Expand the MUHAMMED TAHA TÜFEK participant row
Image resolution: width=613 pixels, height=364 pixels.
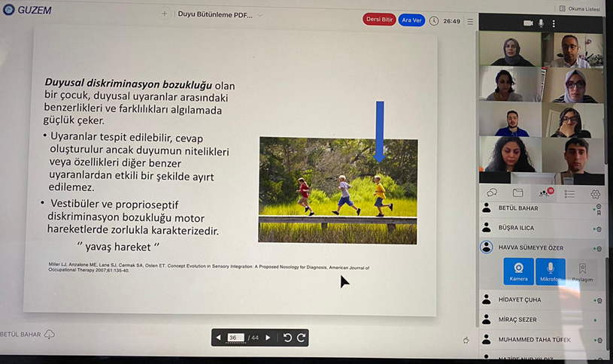point(542,340)
